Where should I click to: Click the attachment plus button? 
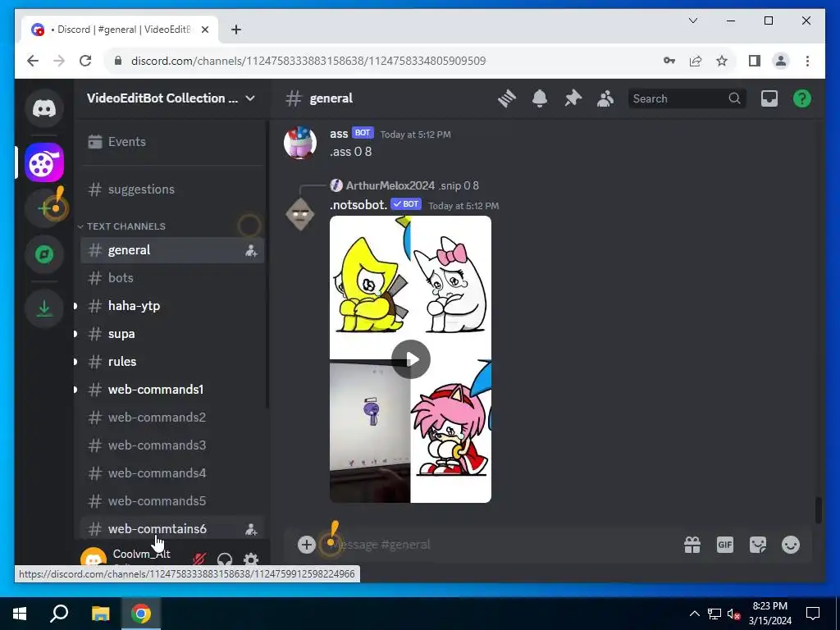coord(307,545)
